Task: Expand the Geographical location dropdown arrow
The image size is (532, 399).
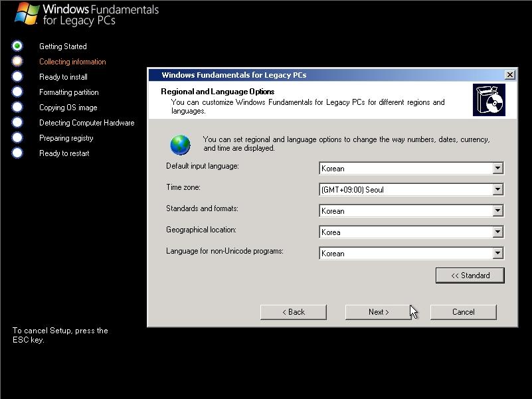Action: 497,232
